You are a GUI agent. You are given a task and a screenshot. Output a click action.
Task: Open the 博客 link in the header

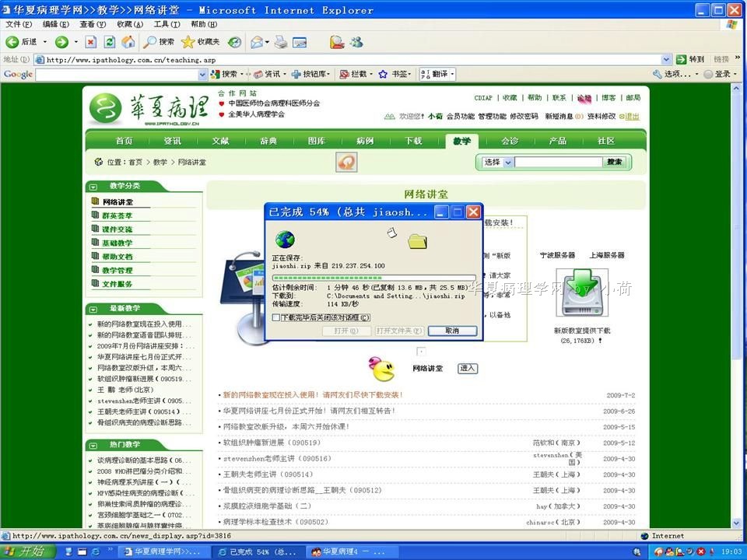tap(608, 98)
